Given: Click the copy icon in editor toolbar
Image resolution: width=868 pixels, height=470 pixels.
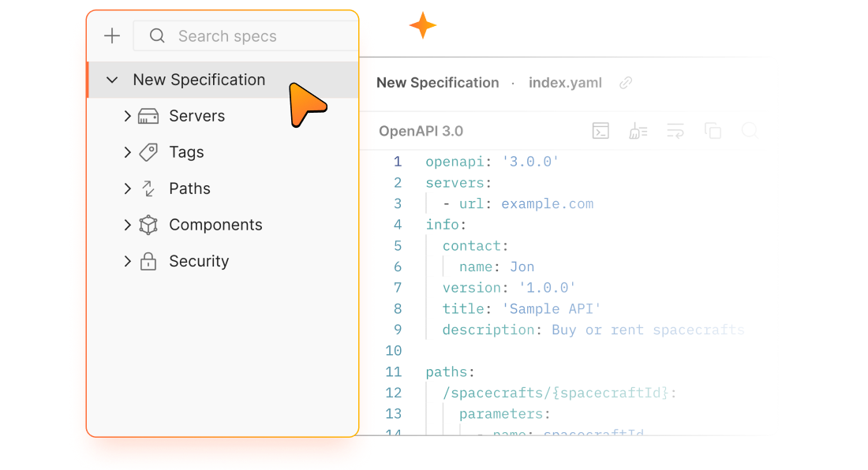Looking at the screenshot, I should click(x=713, y=131).
